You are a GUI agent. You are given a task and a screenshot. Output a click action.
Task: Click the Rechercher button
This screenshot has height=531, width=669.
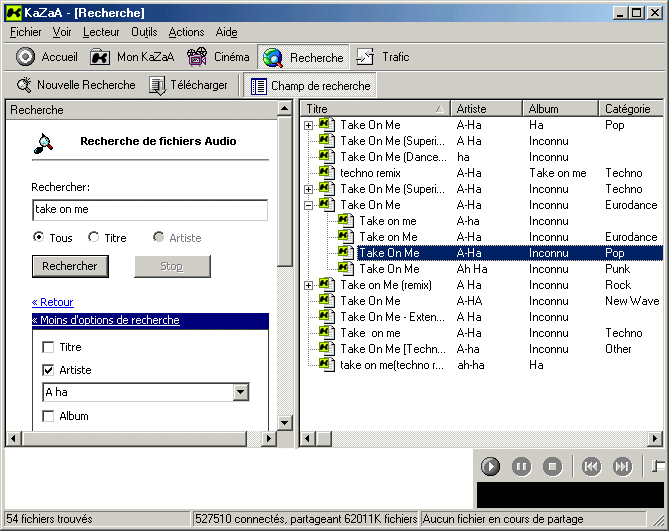pos(70,266)
